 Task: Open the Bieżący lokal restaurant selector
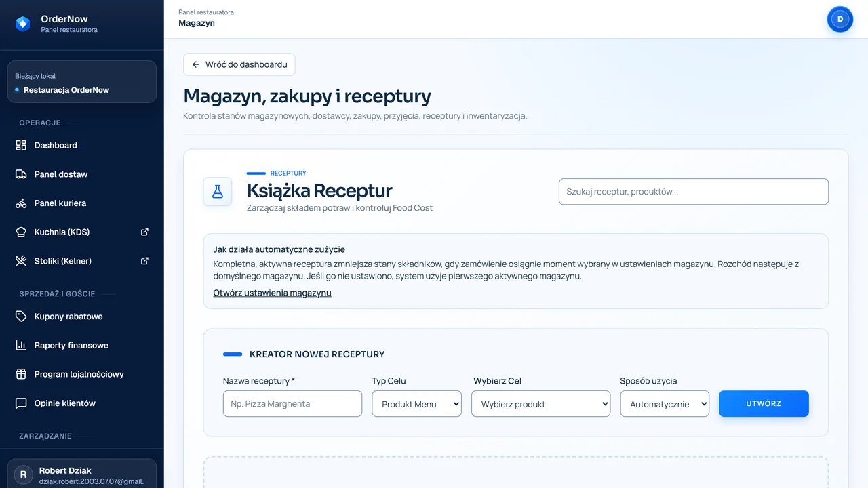[82, 82]
